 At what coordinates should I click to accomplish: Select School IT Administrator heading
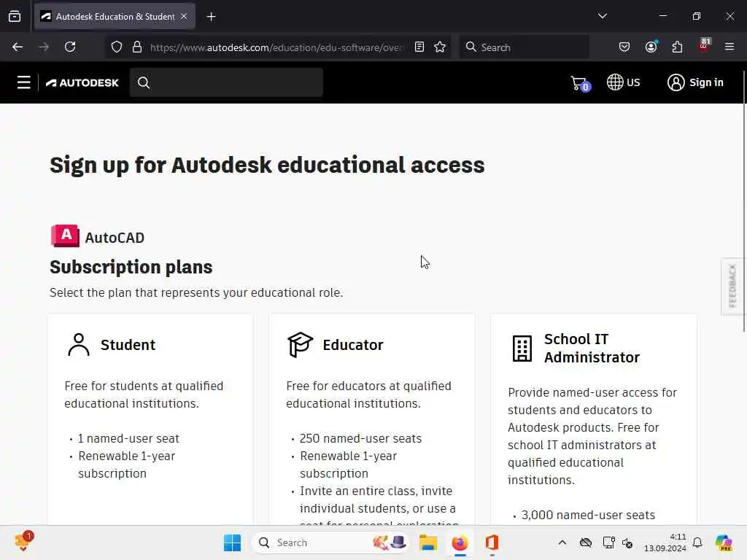tap(592, 348)
